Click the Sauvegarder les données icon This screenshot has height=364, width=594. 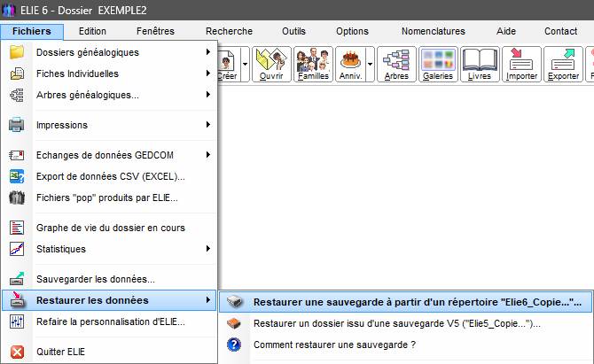coord(17,279)
